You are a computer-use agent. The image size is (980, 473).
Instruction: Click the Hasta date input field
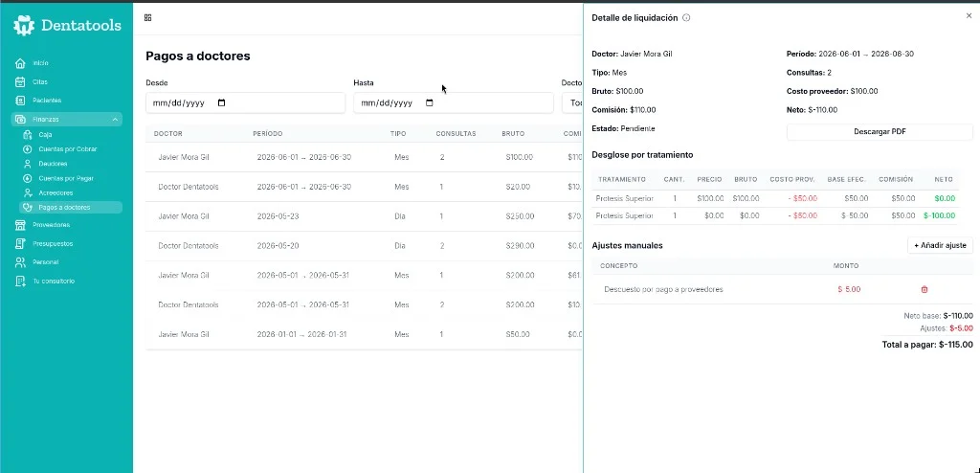point(453,103)
